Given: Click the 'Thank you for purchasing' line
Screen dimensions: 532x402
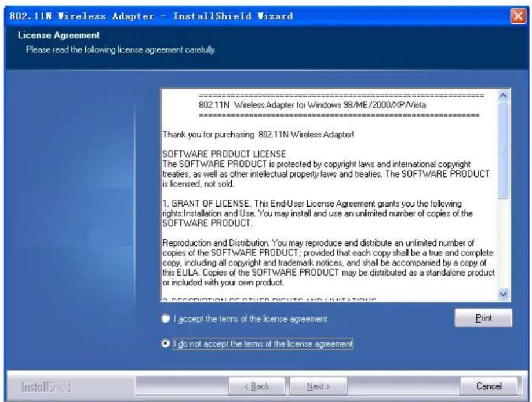Looking at the screenshot, I should [x=258, y=135].
